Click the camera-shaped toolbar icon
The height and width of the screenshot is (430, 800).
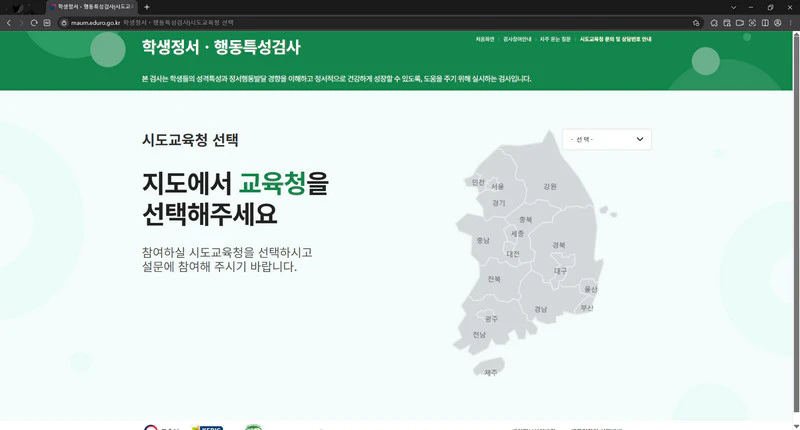pyautogui.click(x=739, y=22)
